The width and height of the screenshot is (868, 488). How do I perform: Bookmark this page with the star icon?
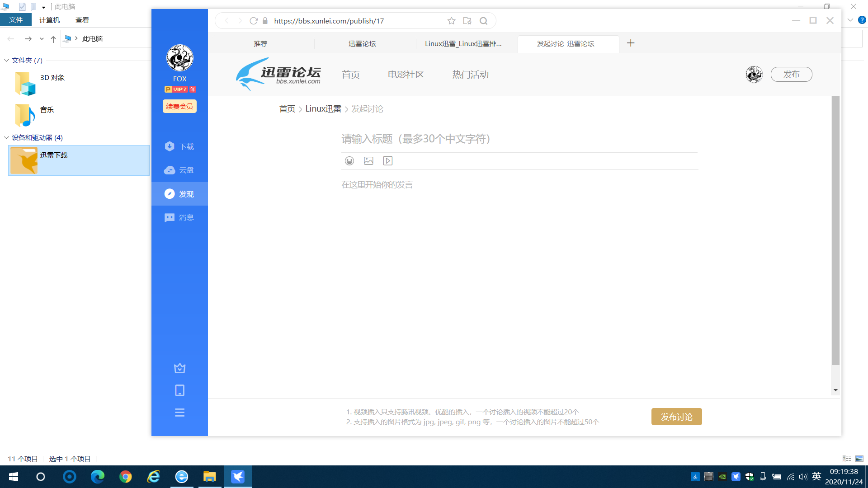(x=451, y=20)
